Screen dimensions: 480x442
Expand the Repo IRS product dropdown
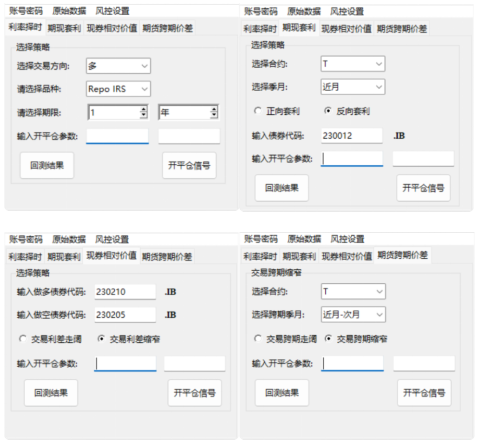pyautogui.click(x=118, y=89)
